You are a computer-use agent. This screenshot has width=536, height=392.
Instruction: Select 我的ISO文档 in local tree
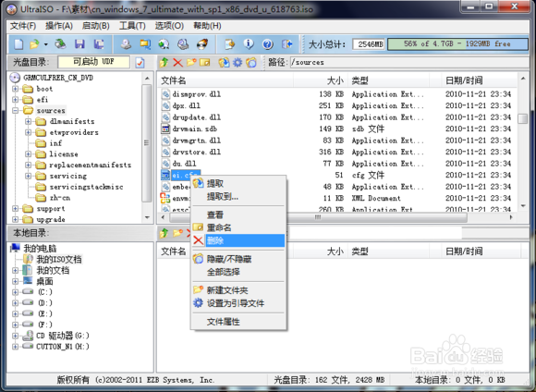tap(59, 259)
